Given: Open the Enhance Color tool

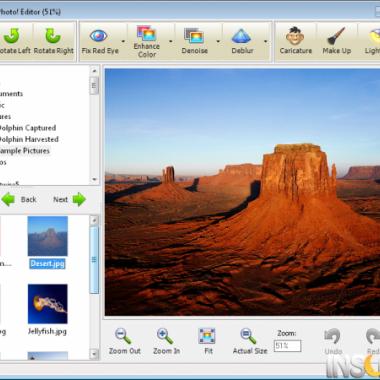Looking at the screenshot, I should pos(147,42).
